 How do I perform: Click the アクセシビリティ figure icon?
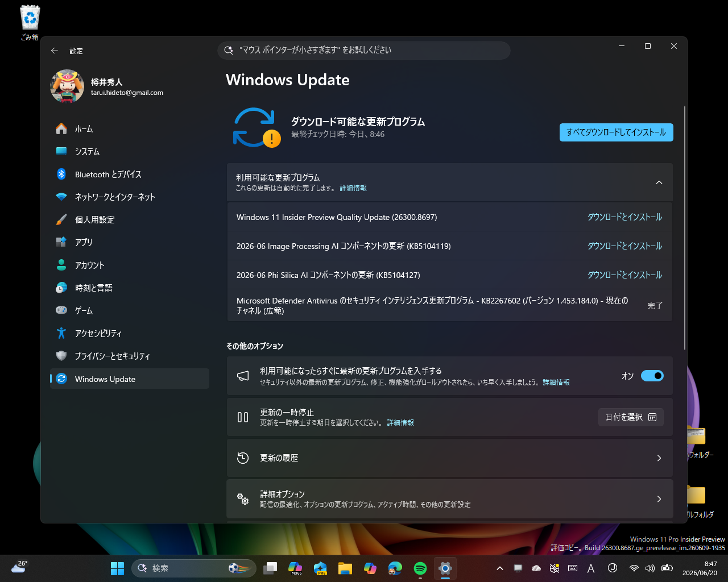click(61, 333)
